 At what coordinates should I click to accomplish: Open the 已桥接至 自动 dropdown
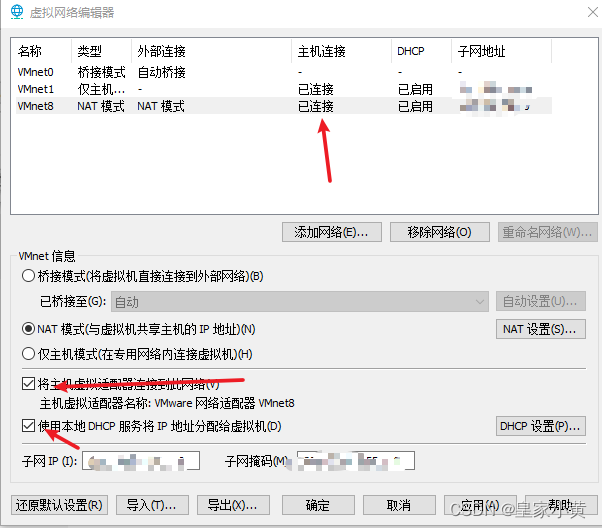coord(300,302)
